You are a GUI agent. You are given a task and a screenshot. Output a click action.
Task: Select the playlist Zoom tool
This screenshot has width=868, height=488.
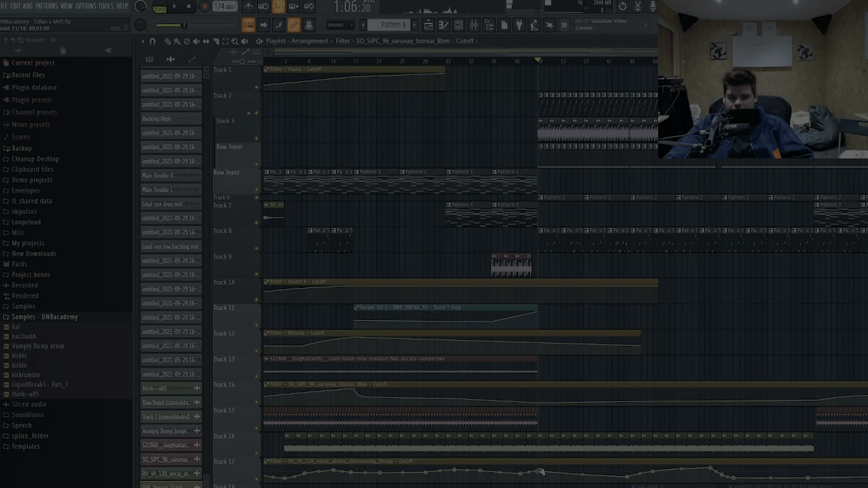click(235, 41)
